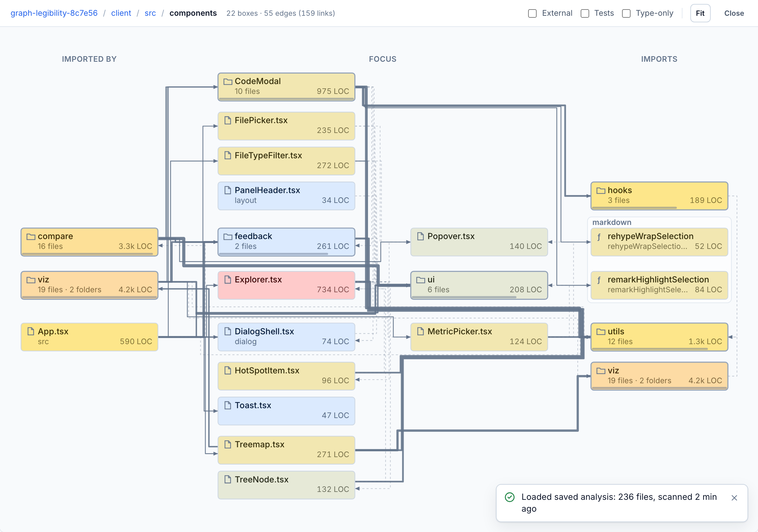Click the Popover.tsx file icon

point(421,236)
